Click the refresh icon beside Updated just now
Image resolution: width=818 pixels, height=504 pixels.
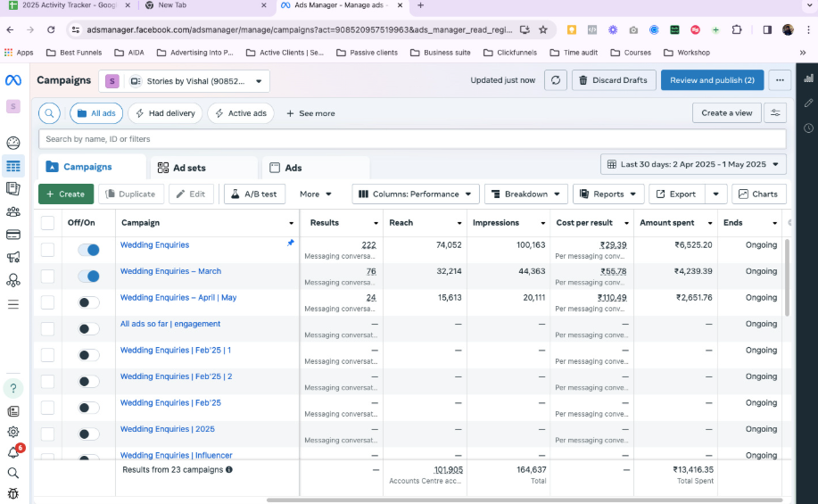point(555,80)
